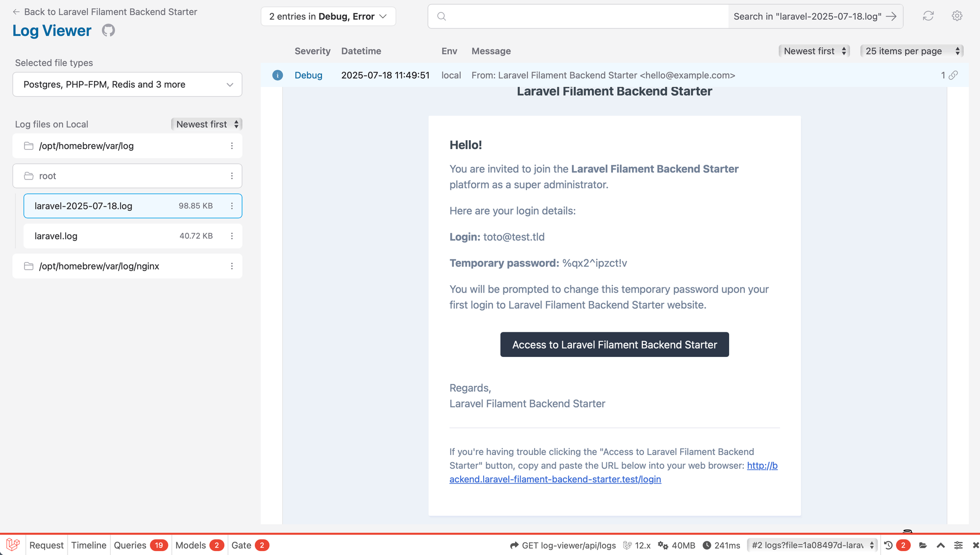Switch to the Queries tab in Debugbar
980x555 pixels.
(129, 545)
